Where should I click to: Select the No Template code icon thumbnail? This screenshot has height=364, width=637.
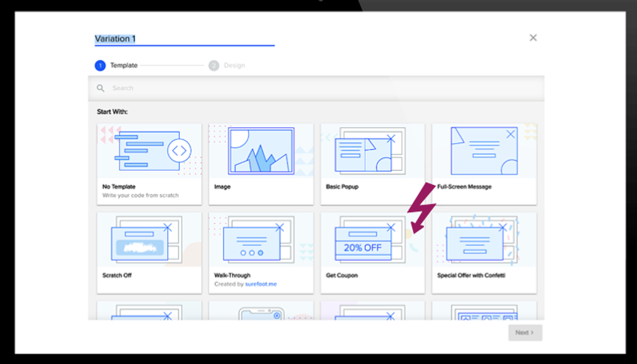click(x=149, y=150)
